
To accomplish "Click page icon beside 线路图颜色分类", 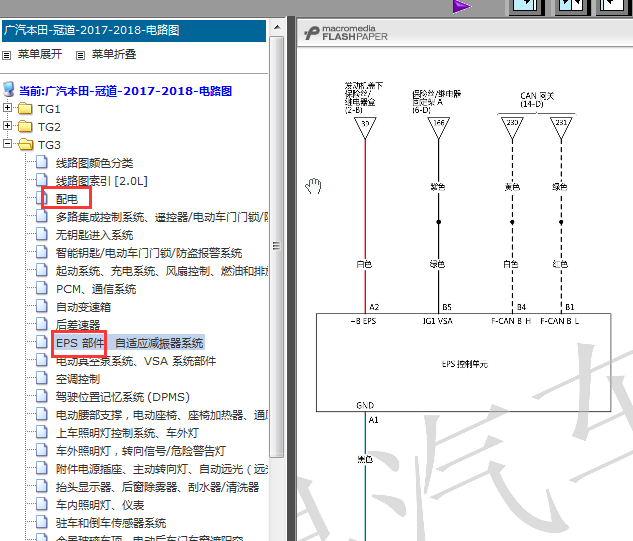I will pos(42,161).
